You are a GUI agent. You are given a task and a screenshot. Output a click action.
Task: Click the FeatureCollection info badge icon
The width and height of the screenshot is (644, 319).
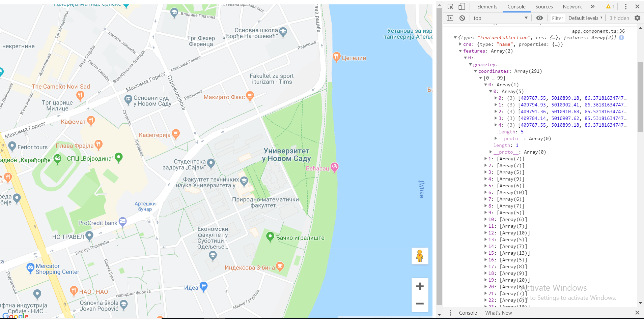(621, 37)
